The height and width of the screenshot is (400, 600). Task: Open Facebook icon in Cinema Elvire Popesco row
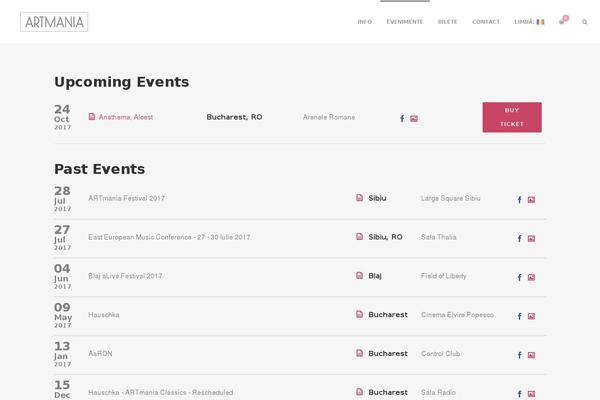pos(520,316)
